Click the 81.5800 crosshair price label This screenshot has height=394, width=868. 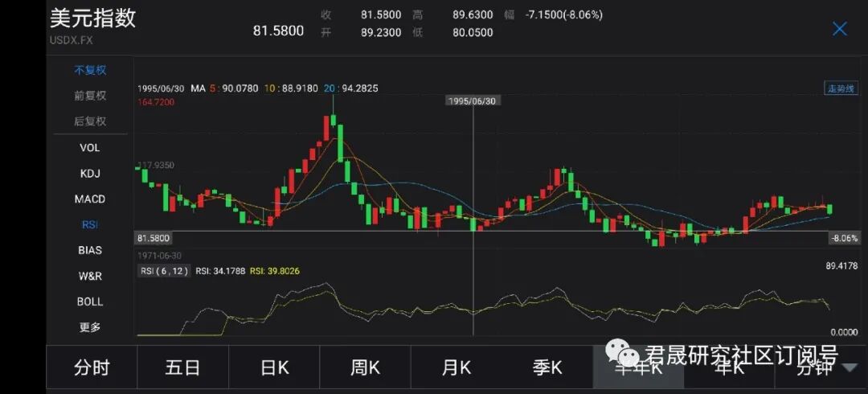point(154,238)
